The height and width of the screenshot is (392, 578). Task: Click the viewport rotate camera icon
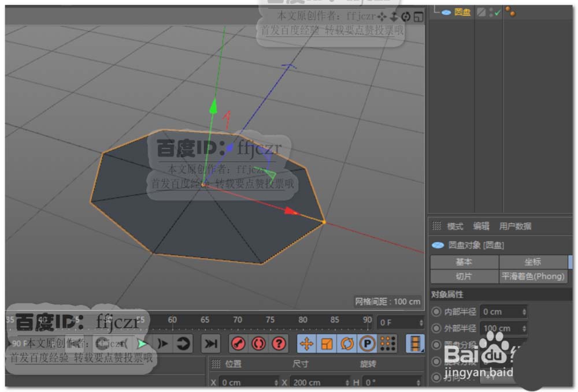406,17
